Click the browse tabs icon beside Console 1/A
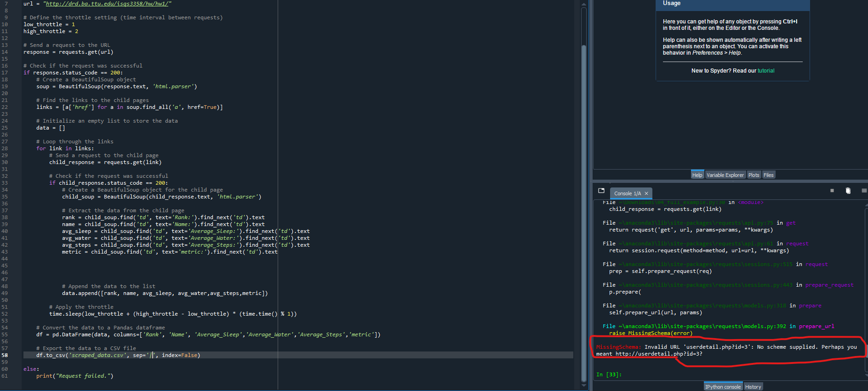 click(601, 191)
